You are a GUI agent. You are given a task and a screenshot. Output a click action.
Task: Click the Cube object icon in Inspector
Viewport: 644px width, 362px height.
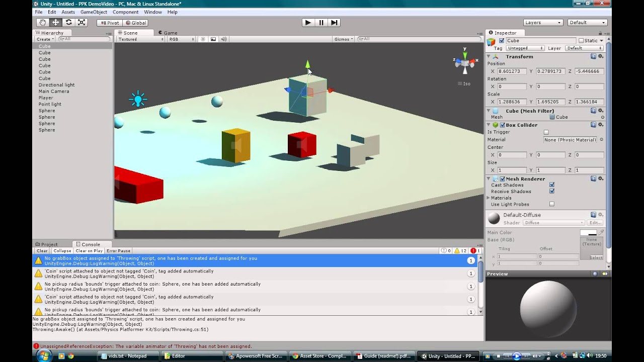tap(492, 41)
